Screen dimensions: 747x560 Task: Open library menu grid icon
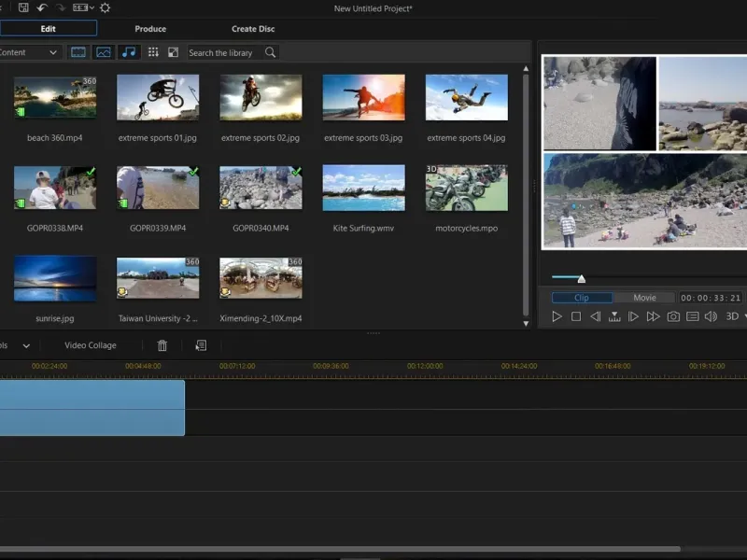click(x=153, y=52)
